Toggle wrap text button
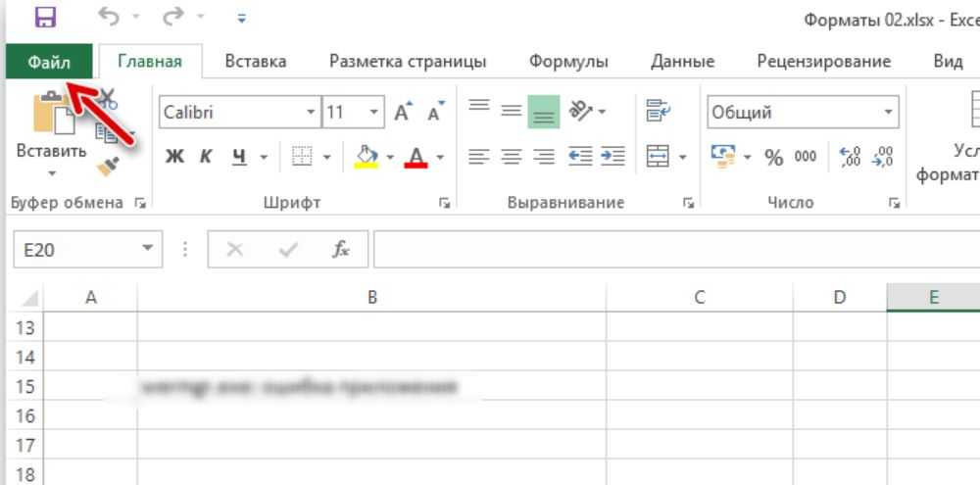 659,112
